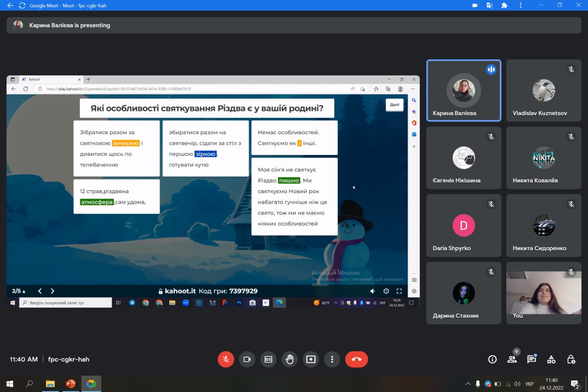Open Office icon in Edge sidebar

414,123
